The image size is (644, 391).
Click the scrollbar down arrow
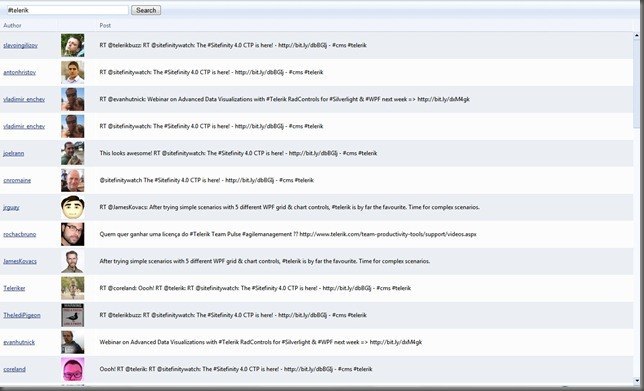pyautogui.click(x=637, y=381)
